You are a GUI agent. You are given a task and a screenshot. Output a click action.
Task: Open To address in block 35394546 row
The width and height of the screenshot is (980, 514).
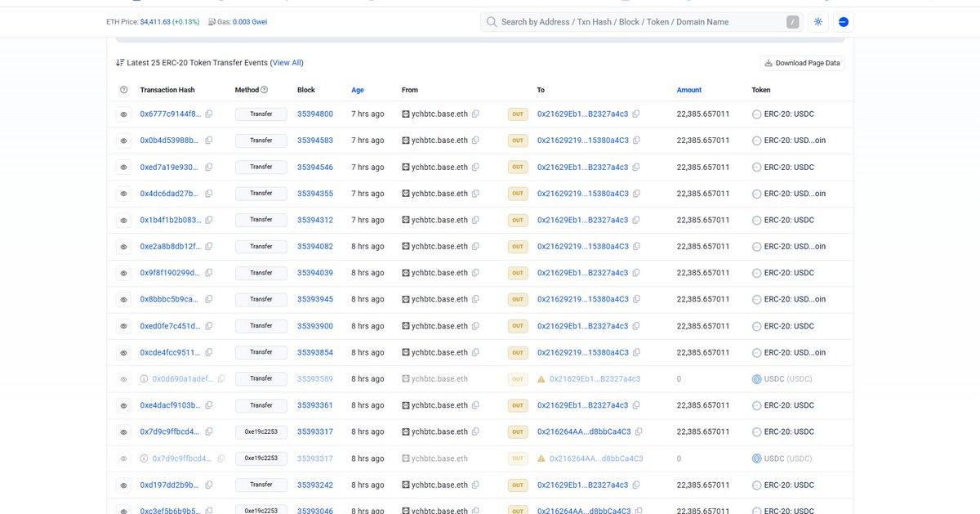click(x=583, y=167)
